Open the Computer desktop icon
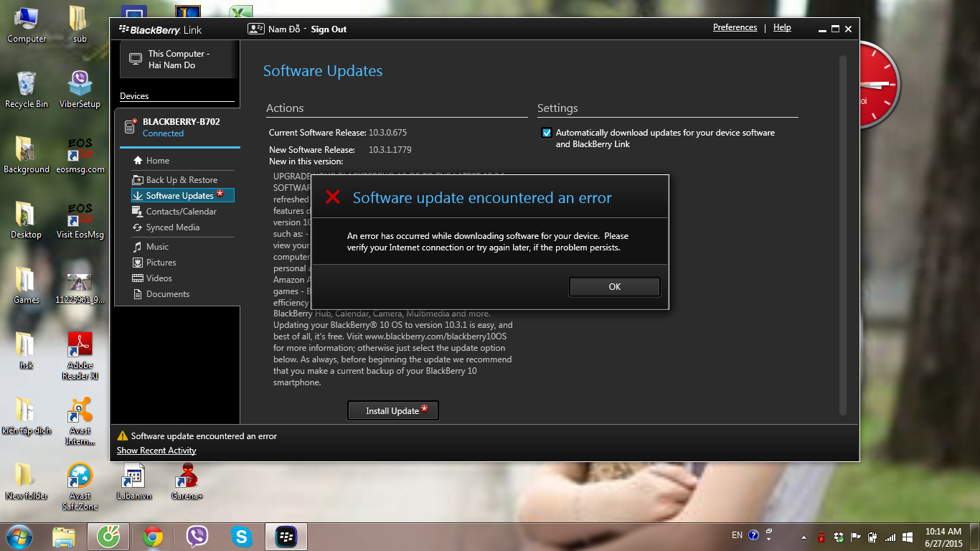This screenshot has width=980, height=551. [x=27, y=24]
